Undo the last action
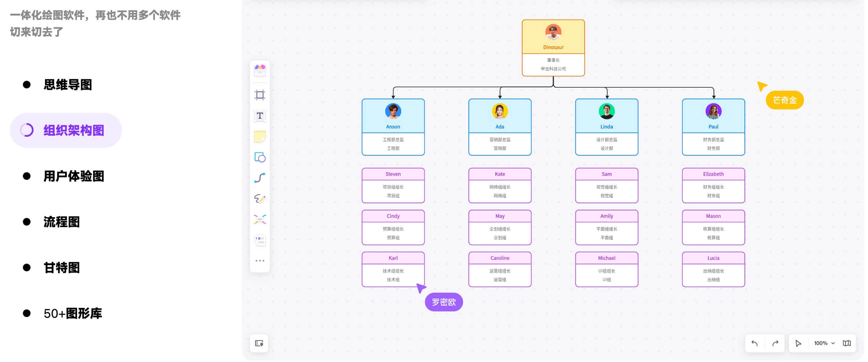 pos(755,343)
